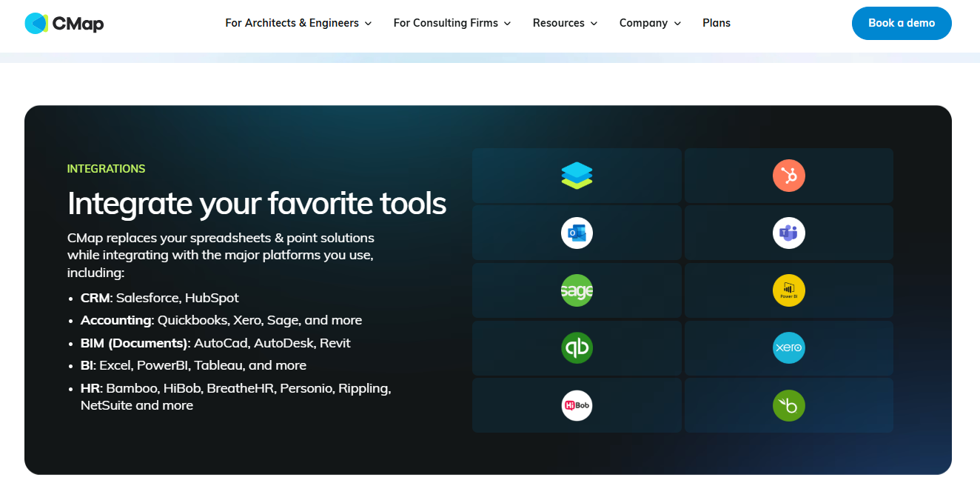Click the Accounting: Quickbooks, Xero, Sage bullet

[x=221, y=320]
